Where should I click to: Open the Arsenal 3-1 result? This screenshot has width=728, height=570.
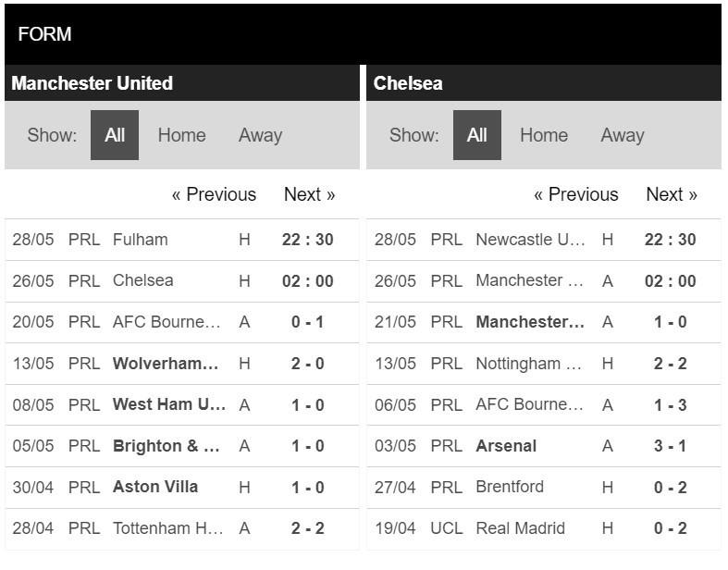tap(544, 446)
